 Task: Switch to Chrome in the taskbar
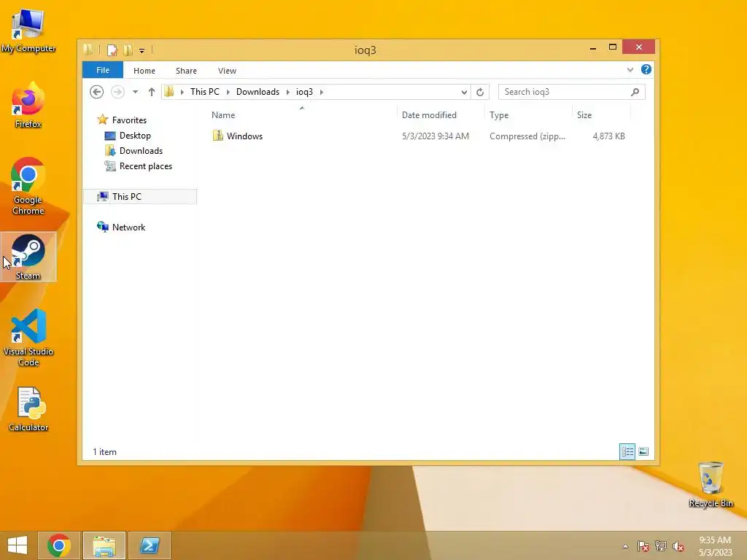(58, 545)
